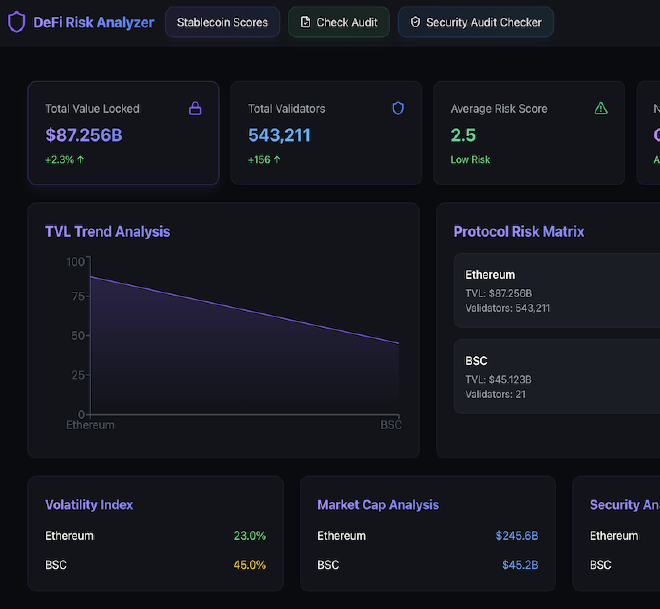Click the 25 tick on chart y-axis
Image resolution: width=660 pixels, height=609 pixels.
click(x=79, y=375)
